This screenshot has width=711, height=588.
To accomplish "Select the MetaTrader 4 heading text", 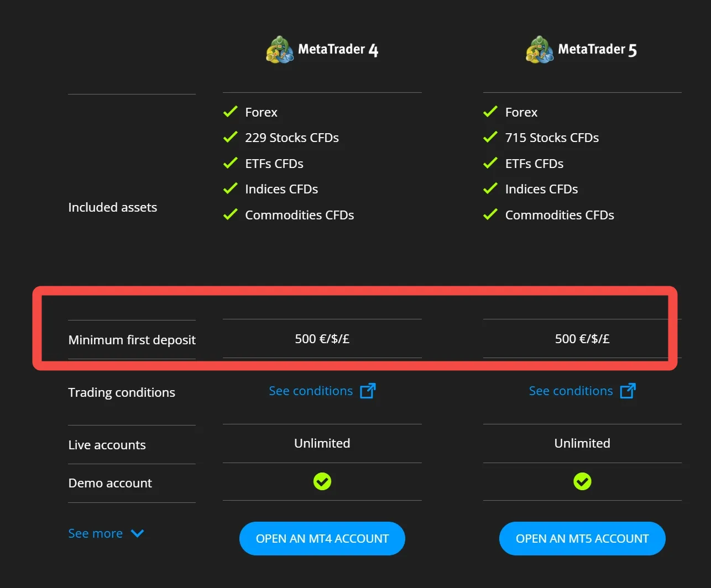I will coord(338,50).
